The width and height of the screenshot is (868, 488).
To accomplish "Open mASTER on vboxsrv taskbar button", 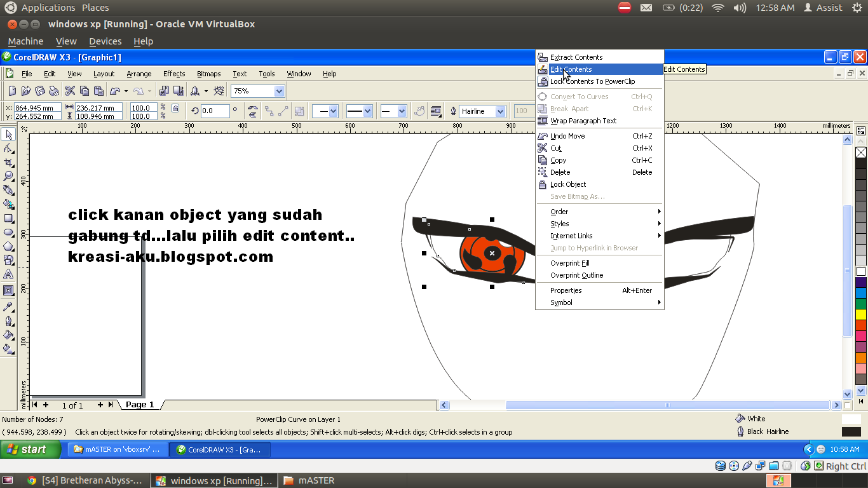I will (118, 449).
